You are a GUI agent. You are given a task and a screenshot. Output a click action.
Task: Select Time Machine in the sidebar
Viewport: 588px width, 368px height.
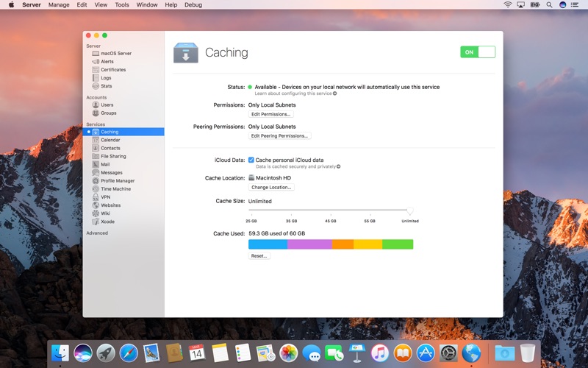[x=115, y=189]
